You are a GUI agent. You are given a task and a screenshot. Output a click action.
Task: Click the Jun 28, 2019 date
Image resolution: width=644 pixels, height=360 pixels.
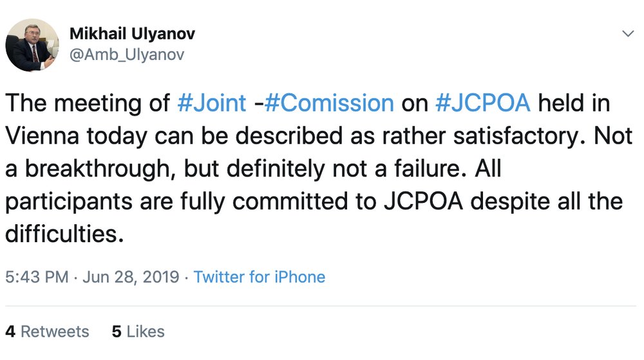point(130,277)
